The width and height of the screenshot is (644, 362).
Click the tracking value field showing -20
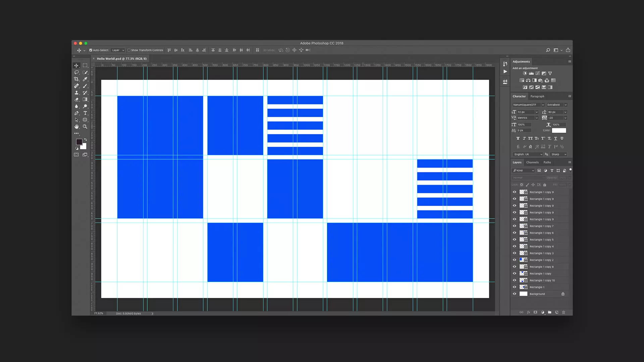556,118
